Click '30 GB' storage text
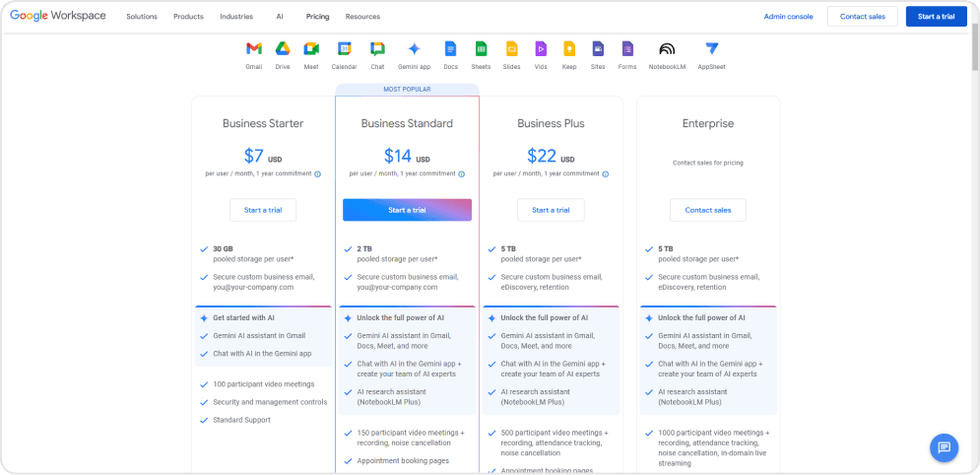Screen dimensions: 980x475 pos(223,248)
